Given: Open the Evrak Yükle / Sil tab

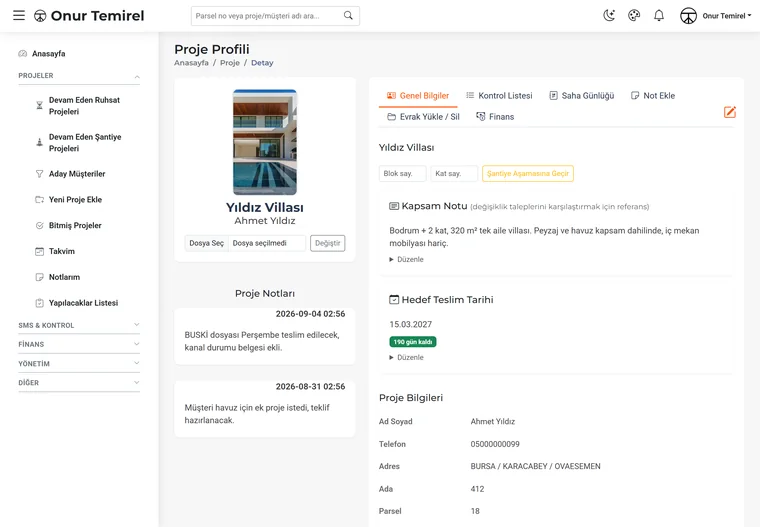Looking at the screenshot, I should point(423,117).
